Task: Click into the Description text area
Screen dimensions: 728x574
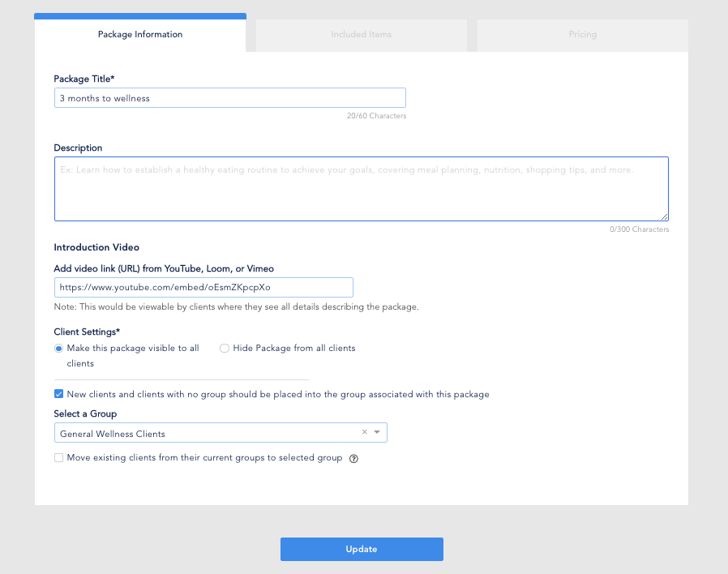Action: 362,189
